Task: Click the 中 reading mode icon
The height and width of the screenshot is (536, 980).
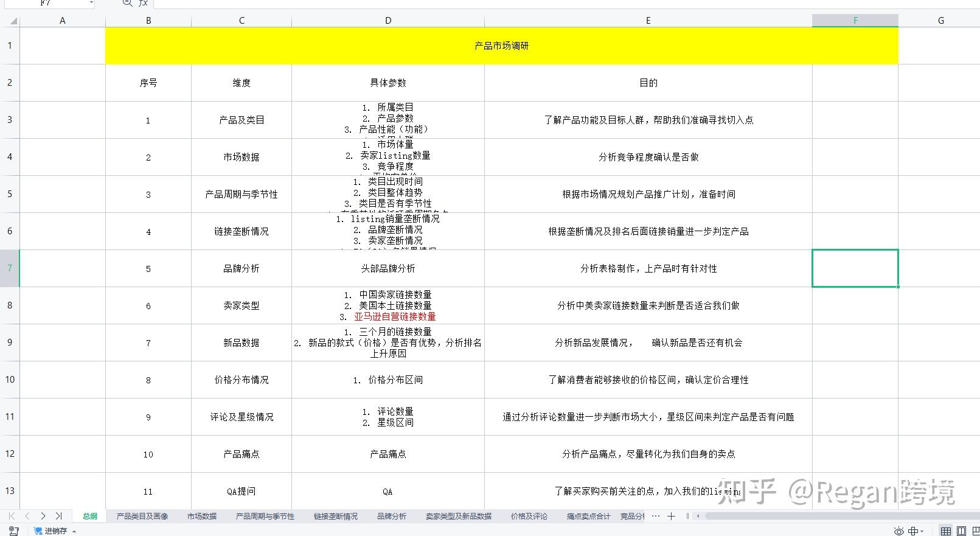Action: (912, 531)
